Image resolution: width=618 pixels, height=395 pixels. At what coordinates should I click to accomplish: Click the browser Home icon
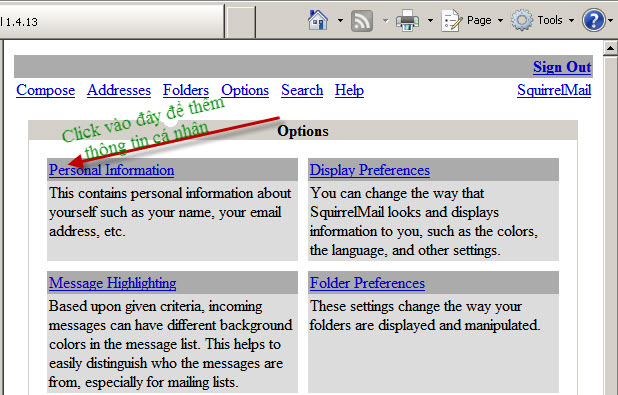coord(318,20)
